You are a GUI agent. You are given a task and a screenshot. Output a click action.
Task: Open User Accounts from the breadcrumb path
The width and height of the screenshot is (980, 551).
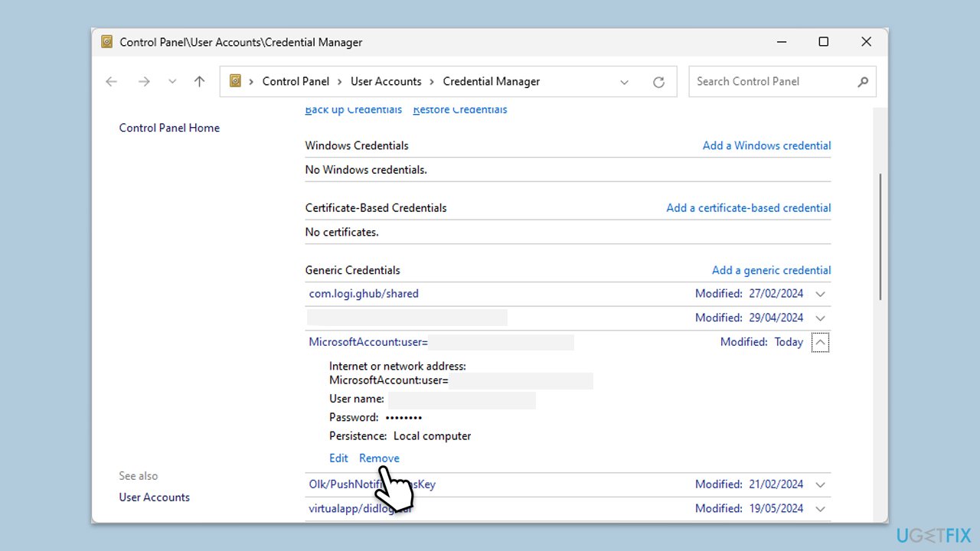(x=386, y=81)
